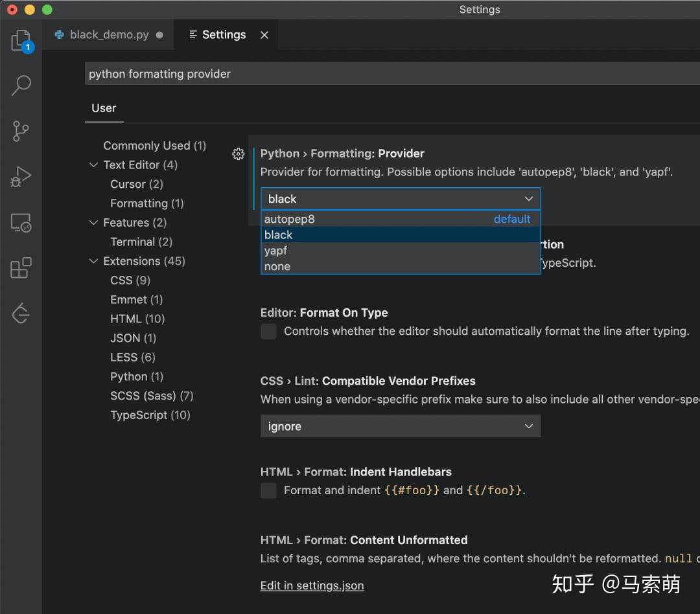Click Edit in settings.json link
The width and height of the screenshot is (700, 614).
pos(312,586)
